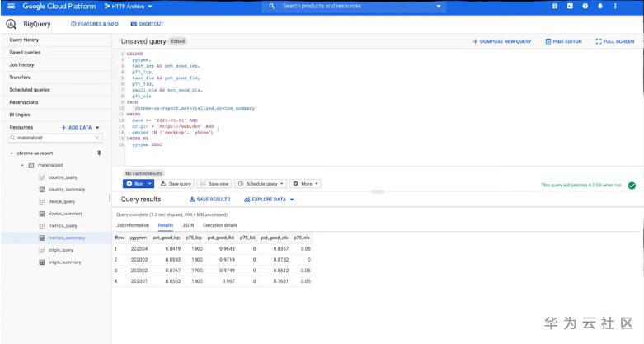Click the No cached results chip

(x=143, y=173)
